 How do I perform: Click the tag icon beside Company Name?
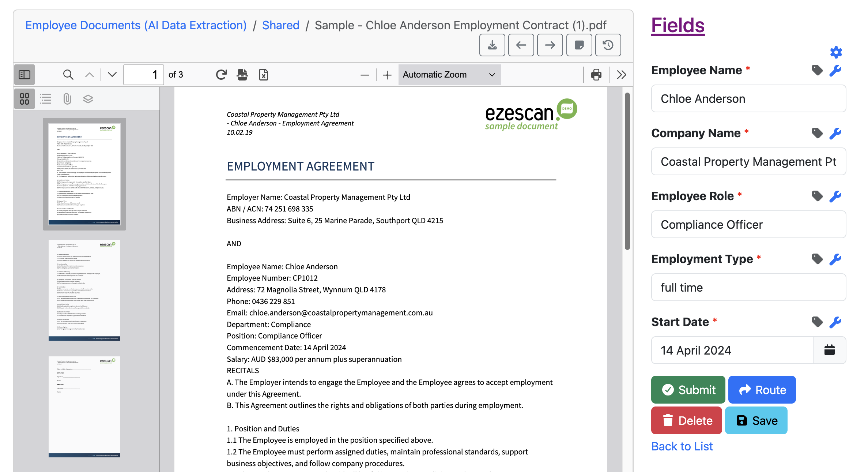pos(817,133)
